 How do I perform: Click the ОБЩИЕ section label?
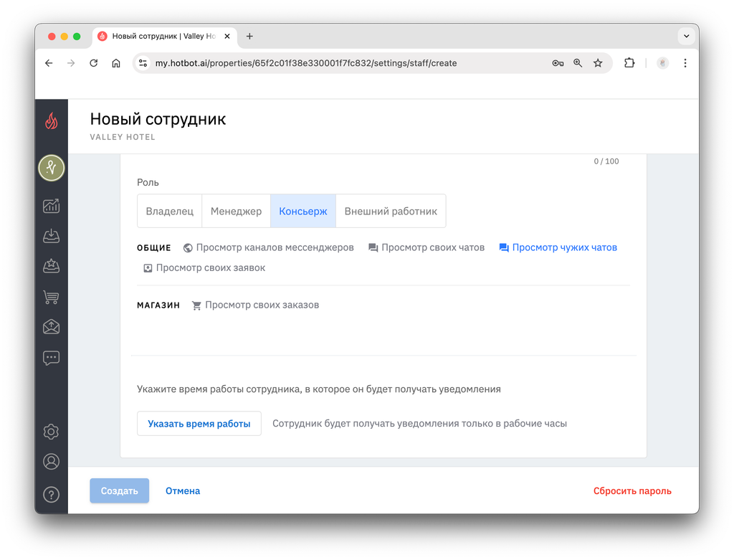pyautogui.click(x=154, y=248)
